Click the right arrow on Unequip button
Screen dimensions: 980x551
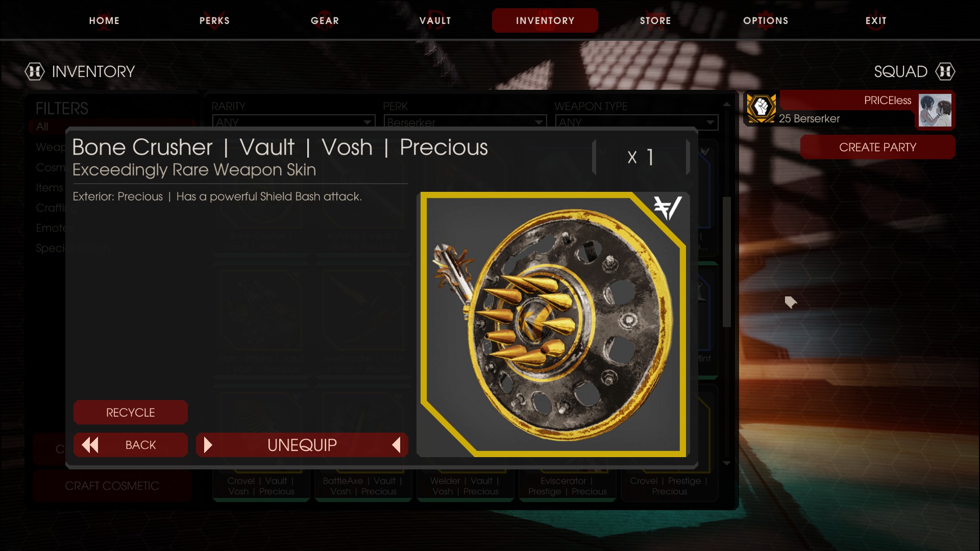point(208,445)
